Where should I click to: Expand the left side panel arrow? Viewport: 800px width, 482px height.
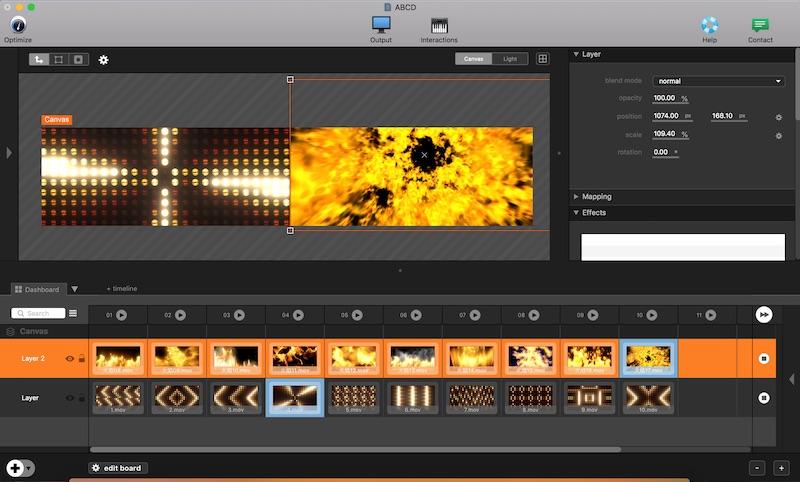coord(9,153)
